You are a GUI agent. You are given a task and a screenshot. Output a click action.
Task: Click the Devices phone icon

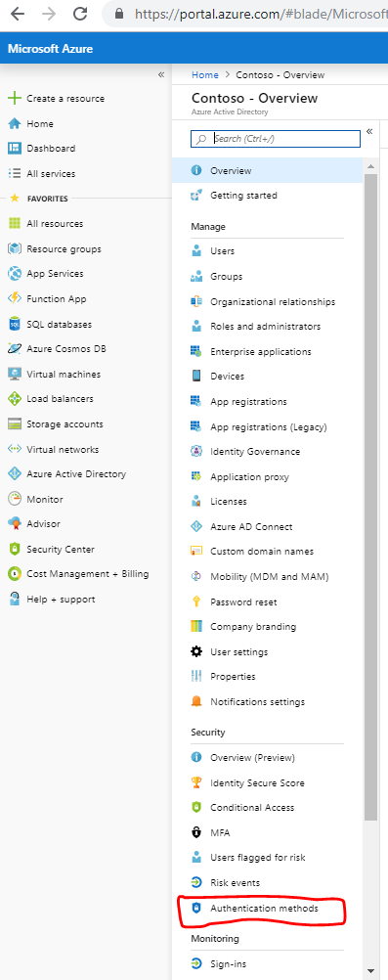pyautogui.click(x=196, y=377)
